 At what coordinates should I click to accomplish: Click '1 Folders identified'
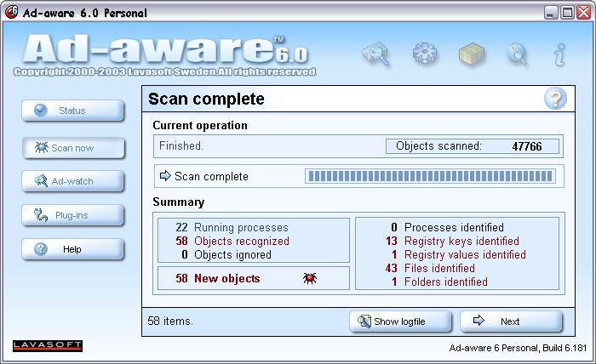tap(439, 282)
